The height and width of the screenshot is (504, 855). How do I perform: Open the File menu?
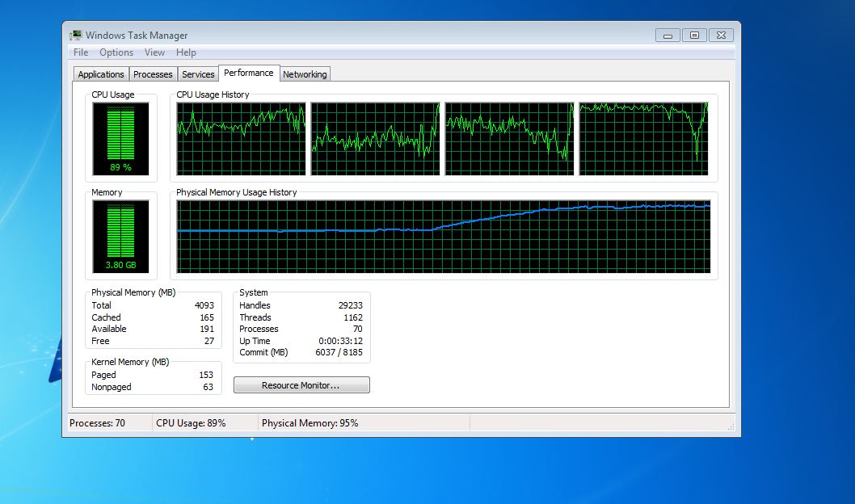tap(81, 52)
